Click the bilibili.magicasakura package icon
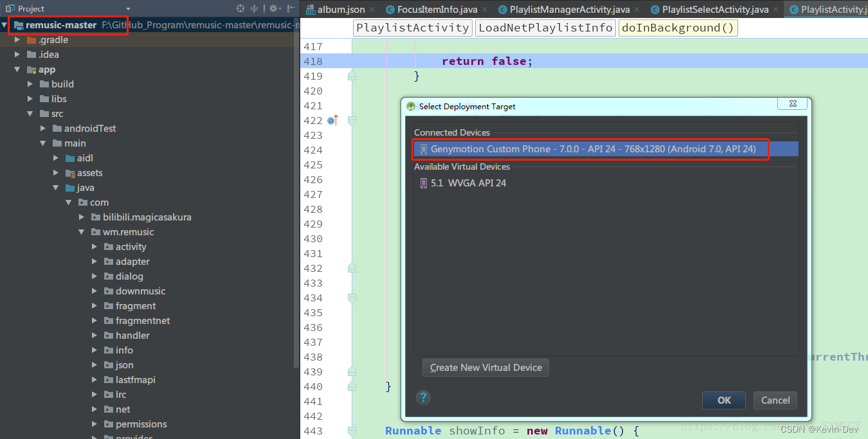868x439 pixels. (96, 217)
